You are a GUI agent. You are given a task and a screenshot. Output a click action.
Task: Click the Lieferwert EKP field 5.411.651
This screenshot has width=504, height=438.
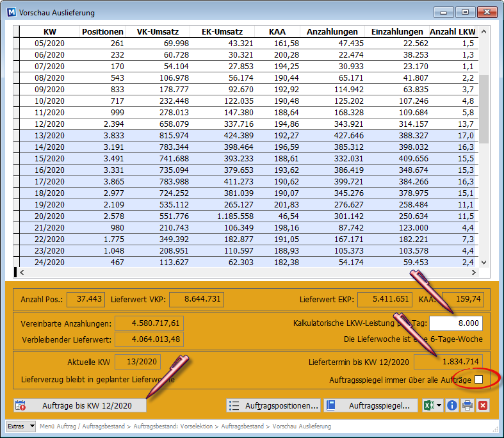pyautogui.click(x=385, y=299)
